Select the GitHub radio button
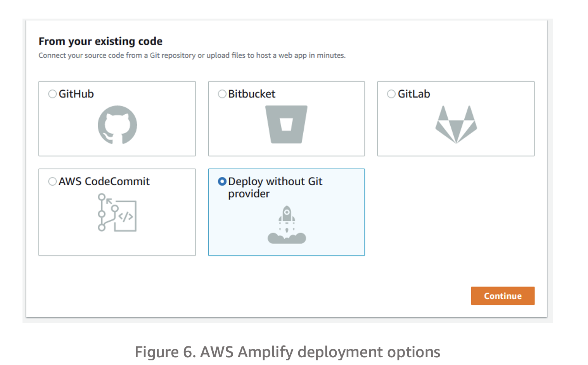588x365 pixels. pos(52,94)
